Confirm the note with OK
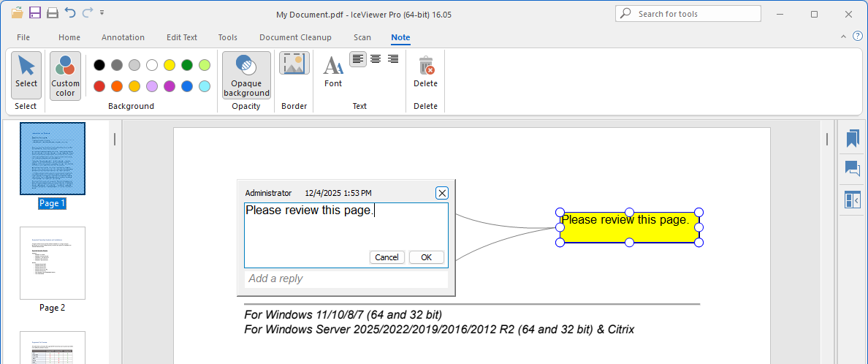 pyautogui.click(x=426, y=257)
